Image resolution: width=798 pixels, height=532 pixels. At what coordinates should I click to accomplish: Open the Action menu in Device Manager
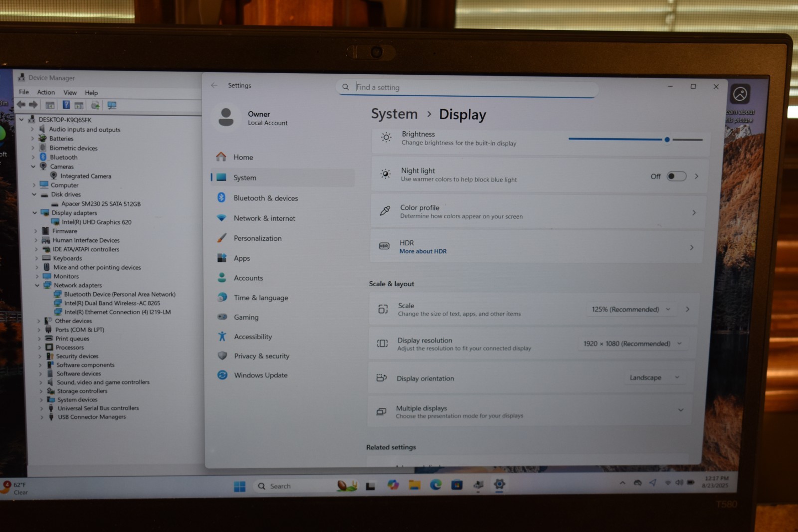pos(46,92)
